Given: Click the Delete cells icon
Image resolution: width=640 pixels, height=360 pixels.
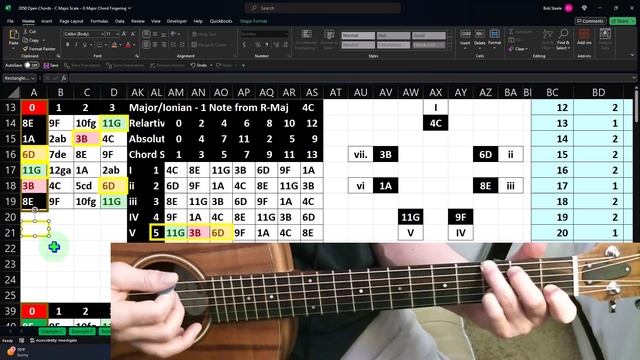Looking at the screenshot, I should pyautogui.click(x=480, y=34).
